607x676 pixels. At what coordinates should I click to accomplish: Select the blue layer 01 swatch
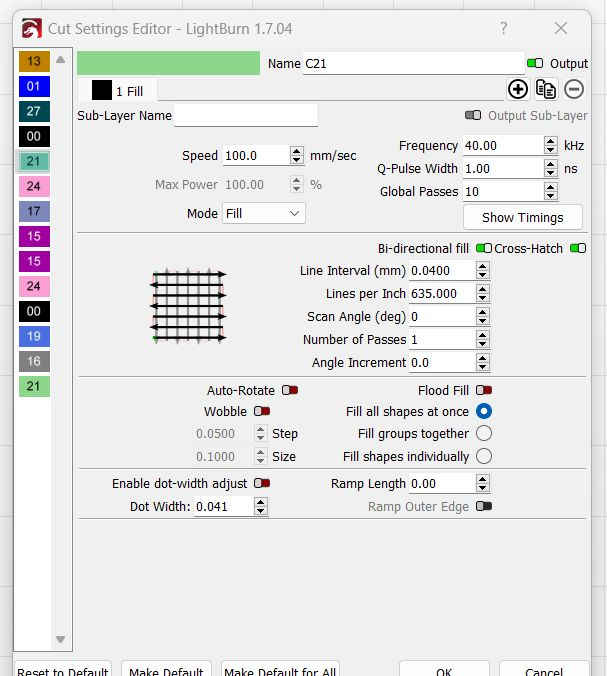[x=33, y=86]
